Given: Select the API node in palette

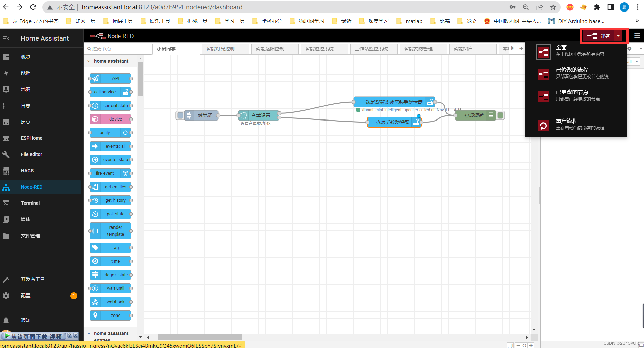Looking at the screenshot, I should coord(110,78).
